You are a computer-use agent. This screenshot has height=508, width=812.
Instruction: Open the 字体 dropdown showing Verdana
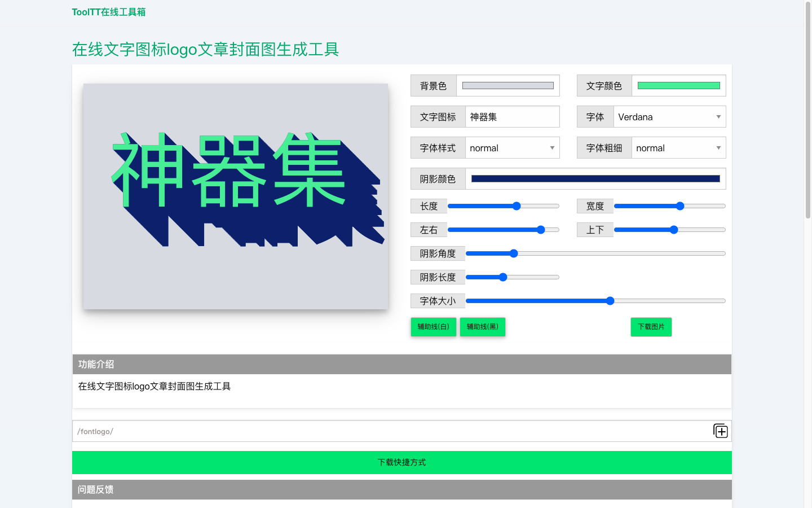(x=669, y=116)
